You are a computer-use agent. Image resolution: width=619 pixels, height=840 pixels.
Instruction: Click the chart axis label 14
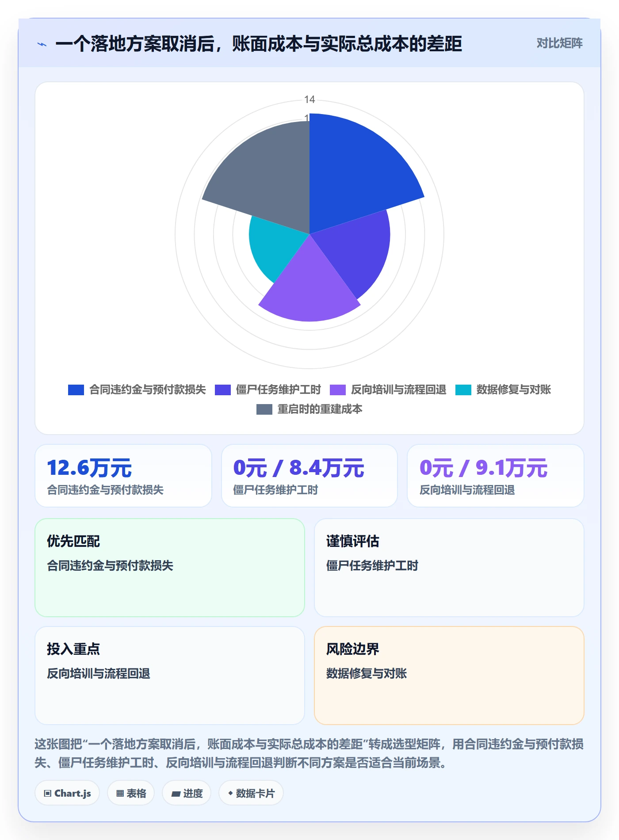click(309, 99)
